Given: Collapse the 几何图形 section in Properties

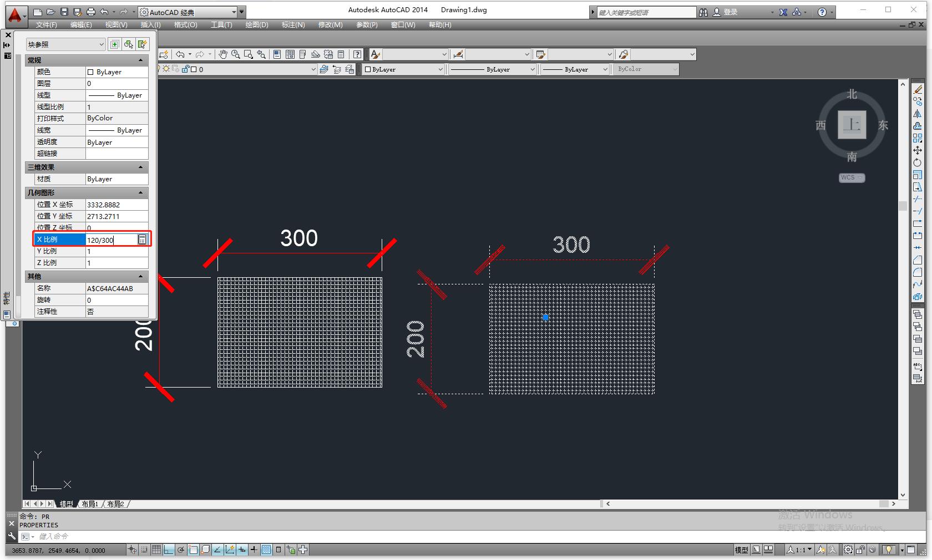Looking at the screenshot, I should point(140,192).
